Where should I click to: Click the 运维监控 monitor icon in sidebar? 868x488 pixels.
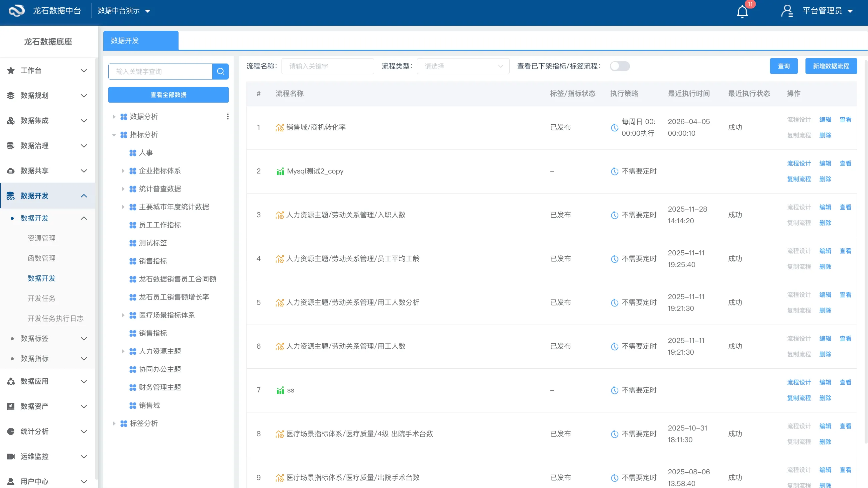pyautogui.click(x=11, y=456)
